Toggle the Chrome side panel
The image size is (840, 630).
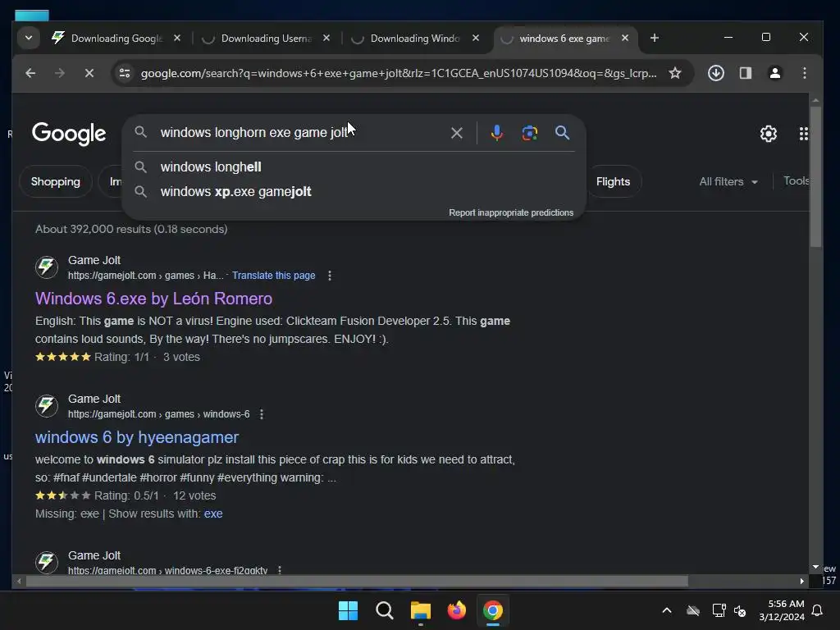coord(746,73)
